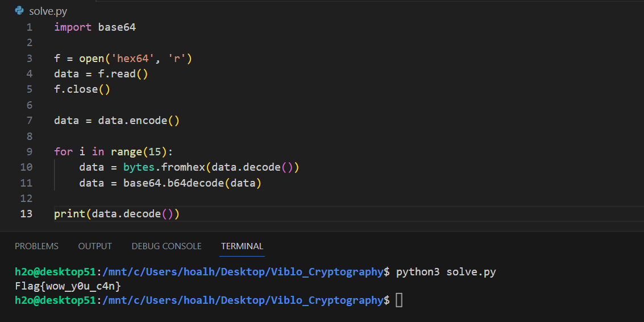Place cursor on 'import base64' text
Image resolution: width=644 pixels, height=322 pixels.
click(x=95, y=27)
